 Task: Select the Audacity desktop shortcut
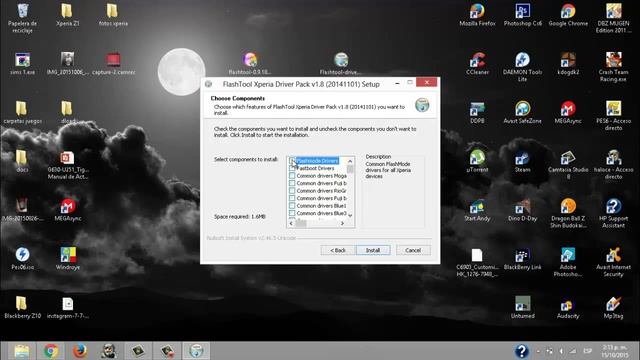[x=568, y=307]
